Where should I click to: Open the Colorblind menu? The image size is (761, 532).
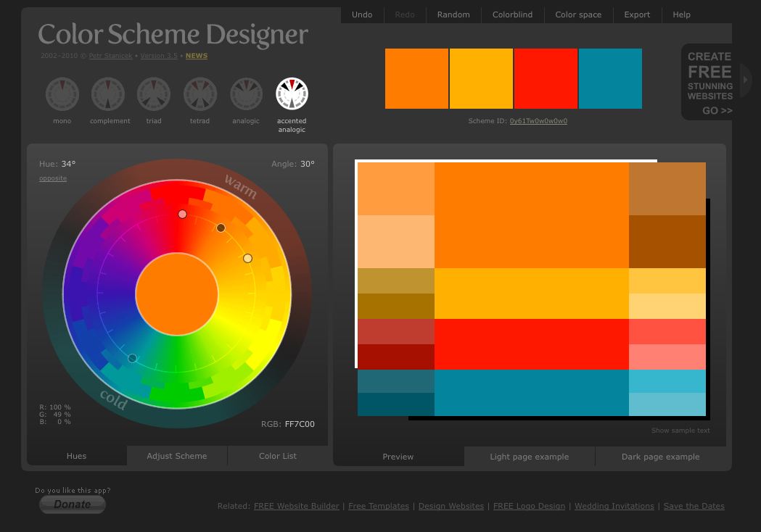(512, 14)
